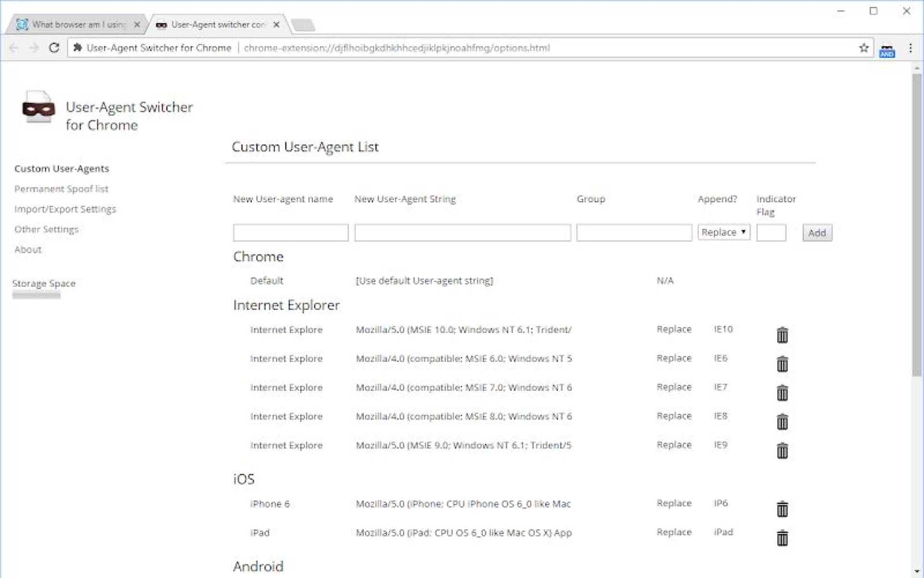Open the Import/Export Settings page

pos(65,209)
